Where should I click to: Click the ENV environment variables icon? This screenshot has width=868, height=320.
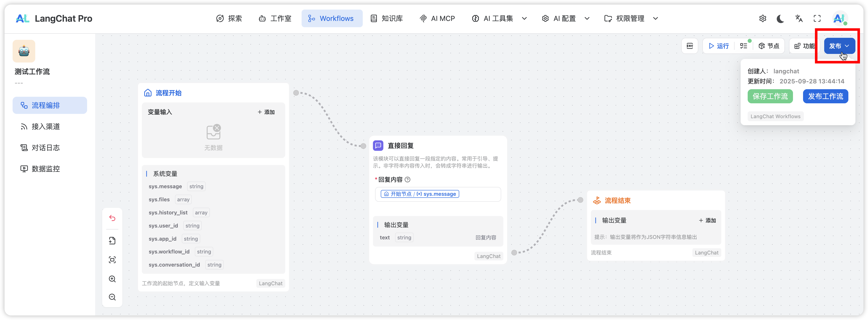click(690, 46)
